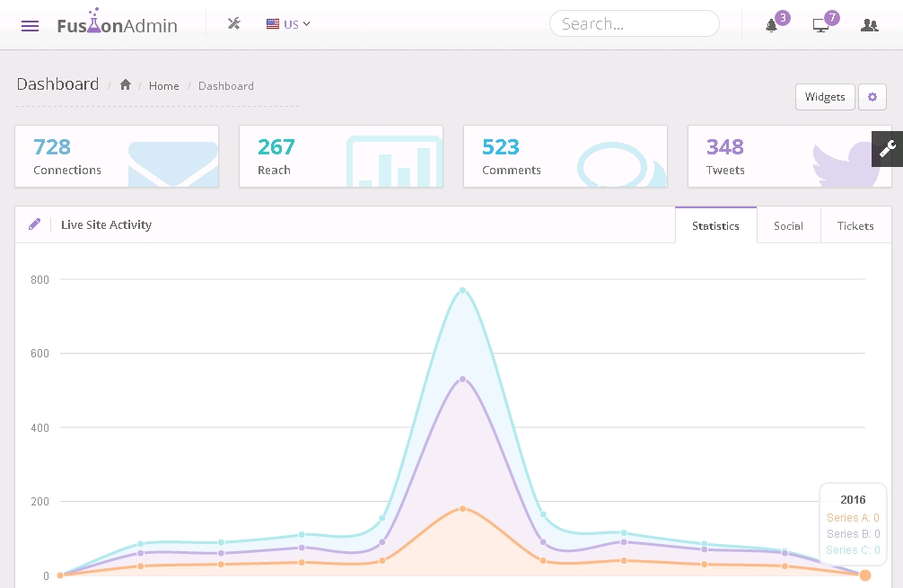This screenshot has height=588, width=903.
Task: Open the 728 Connections stat card
Action: point(117,156)
